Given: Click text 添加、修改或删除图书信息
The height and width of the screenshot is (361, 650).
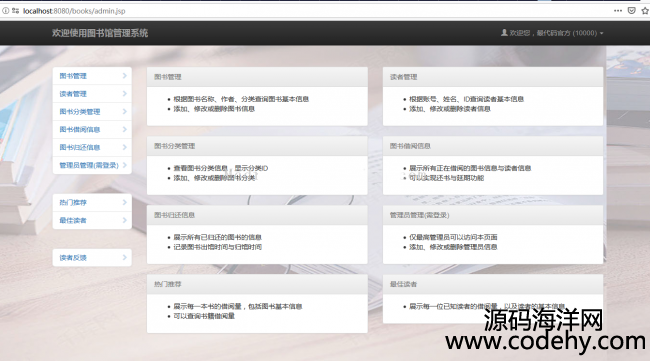Looking at the screenshot, I should [214, 109].
